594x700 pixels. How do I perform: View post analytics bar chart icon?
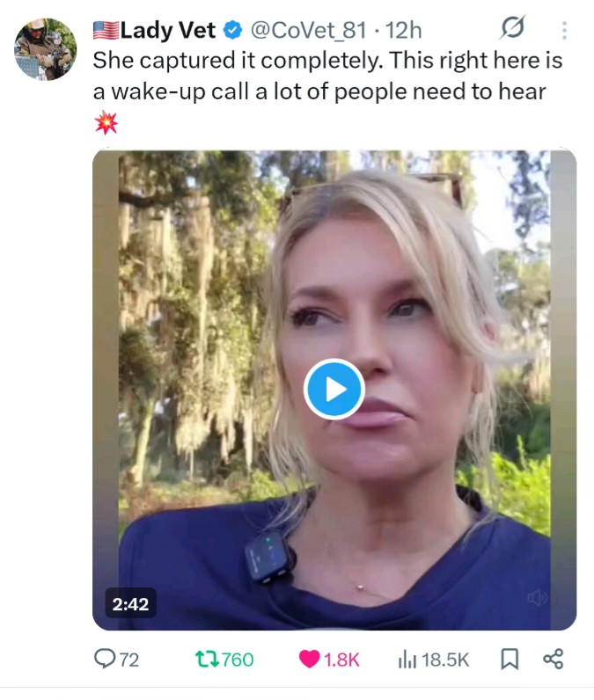point(407,660)
